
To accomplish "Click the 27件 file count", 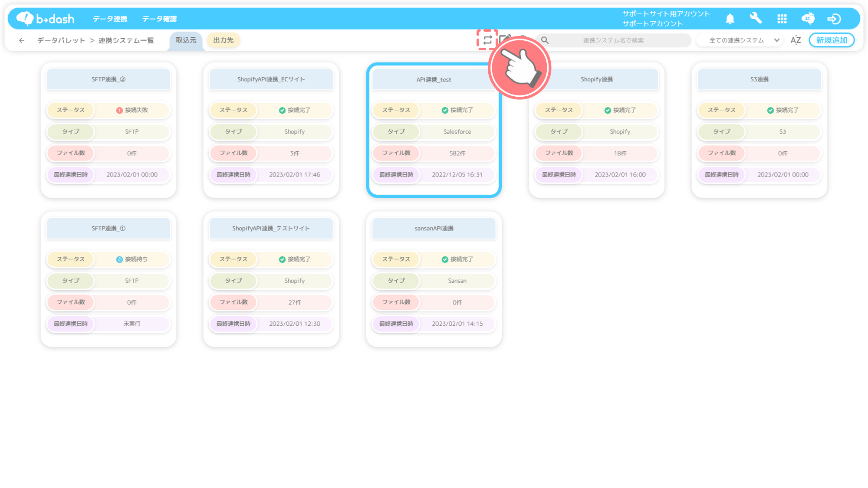I will 294,302.
